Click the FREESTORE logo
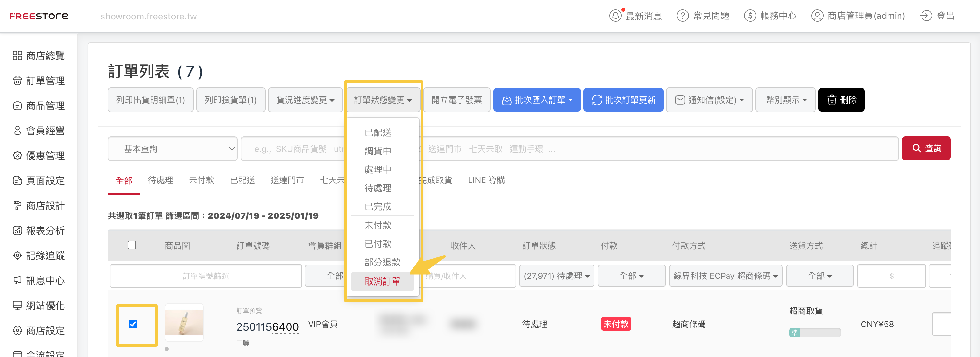 pos(39,16)
